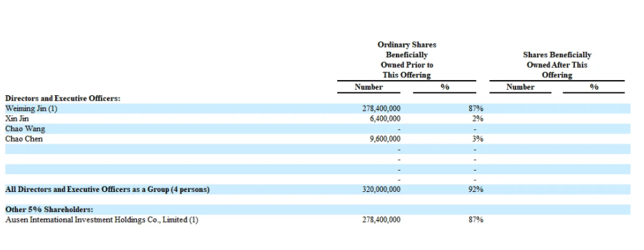Click the 3% value for Chao Chen

tap(477, 139)
